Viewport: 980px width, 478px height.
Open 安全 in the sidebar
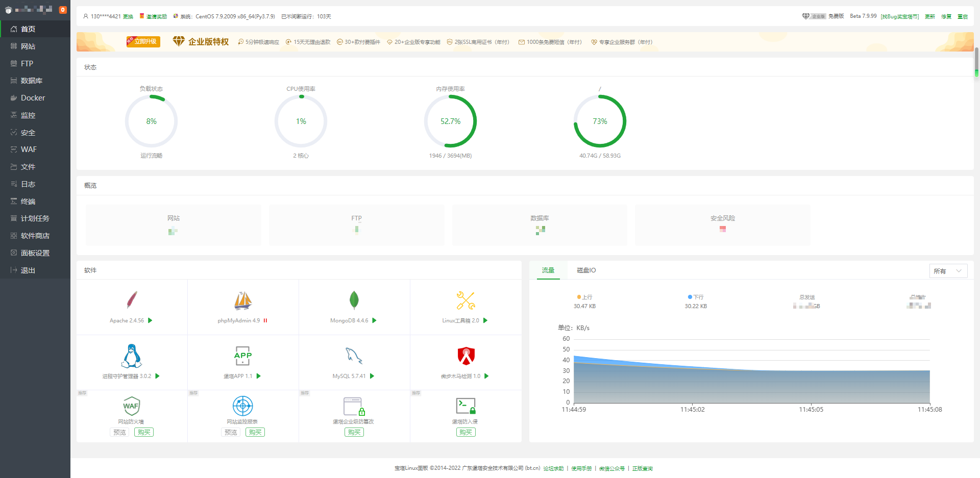[35, 133]
